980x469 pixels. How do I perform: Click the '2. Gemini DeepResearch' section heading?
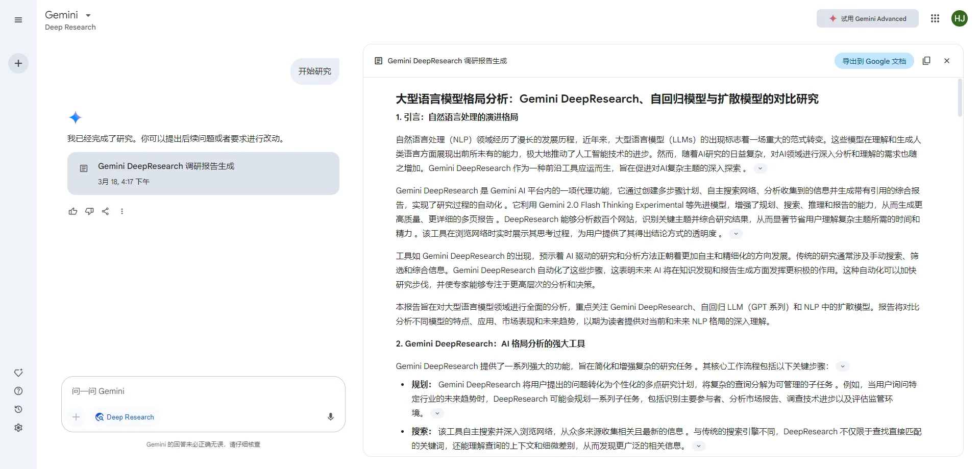pyautogui.click(x=491, y=344)
